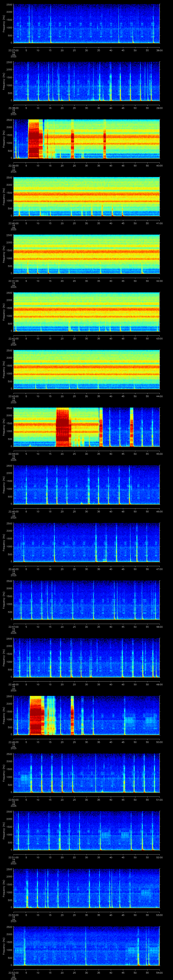Click the 47:00 end time label
This screenshot has height=980, width=173.
tap(159, 569)
